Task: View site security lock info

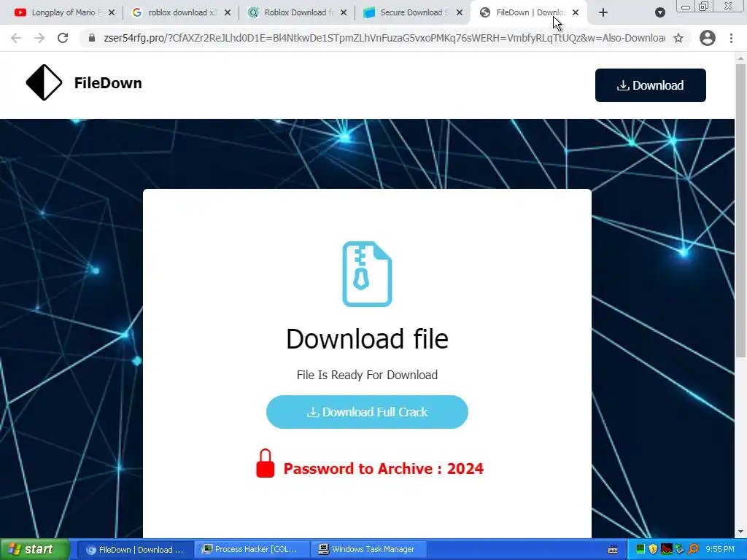Action: coord(92,38)
